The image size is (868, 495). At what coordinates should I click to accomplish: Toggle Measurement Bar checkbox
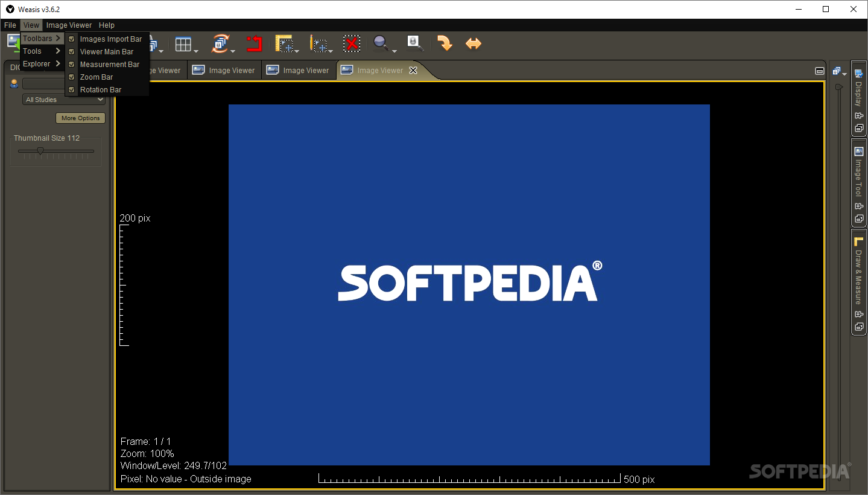coord(72,65)
